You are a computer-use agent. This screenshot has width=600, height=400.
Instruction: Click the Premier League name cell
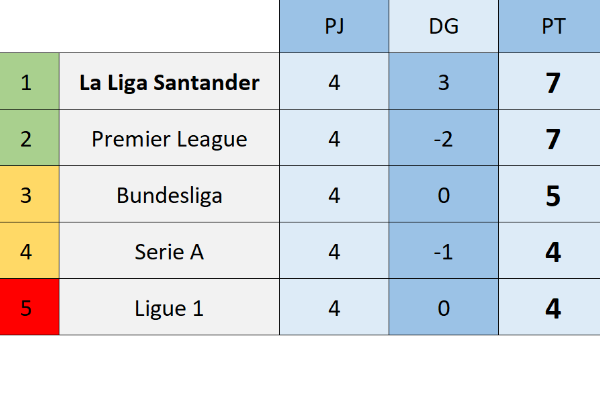click(x=169, y=139)
